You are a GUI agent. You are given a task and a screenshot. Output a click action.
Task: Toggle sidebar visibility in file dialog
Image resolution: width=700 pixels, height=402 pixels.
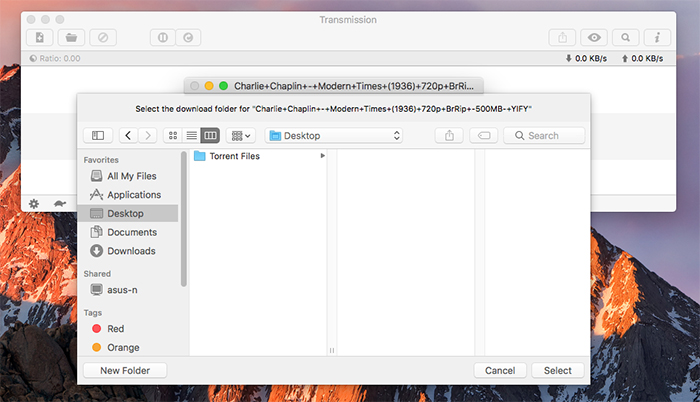point(98,135)
